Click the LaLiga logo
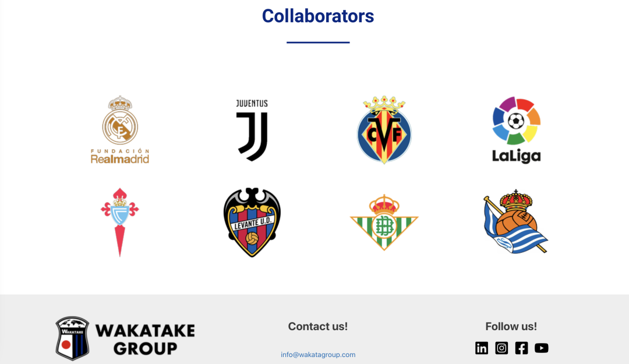This screenshot has height=364, width=629. tap(516, 130)
